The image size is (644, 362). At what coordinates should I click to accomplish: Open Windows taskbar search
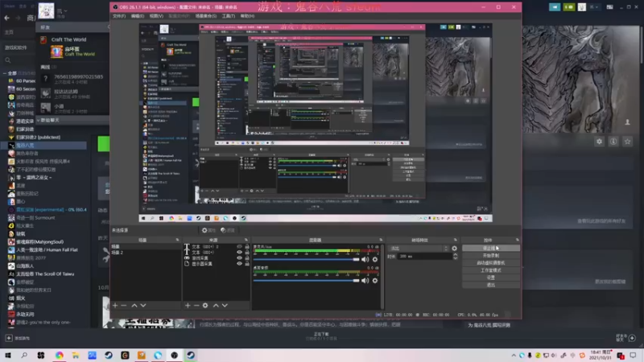pyautogui.click(x=24, y=356)
